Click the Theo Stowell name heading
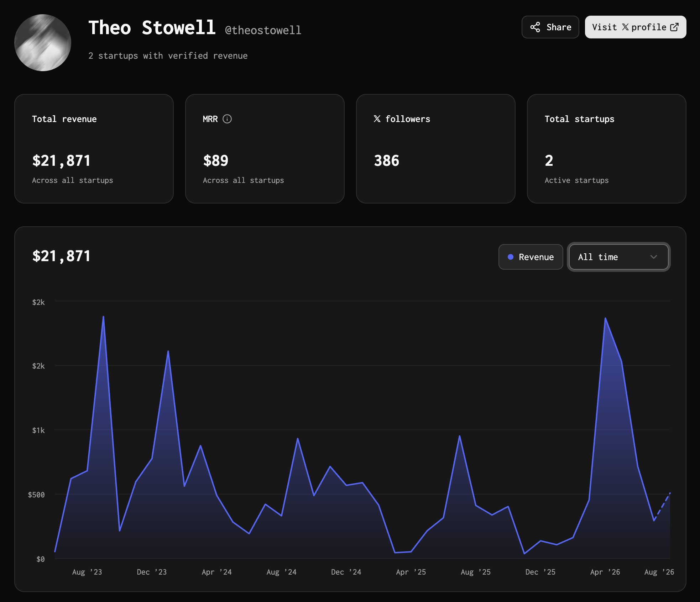 point(152,28)
